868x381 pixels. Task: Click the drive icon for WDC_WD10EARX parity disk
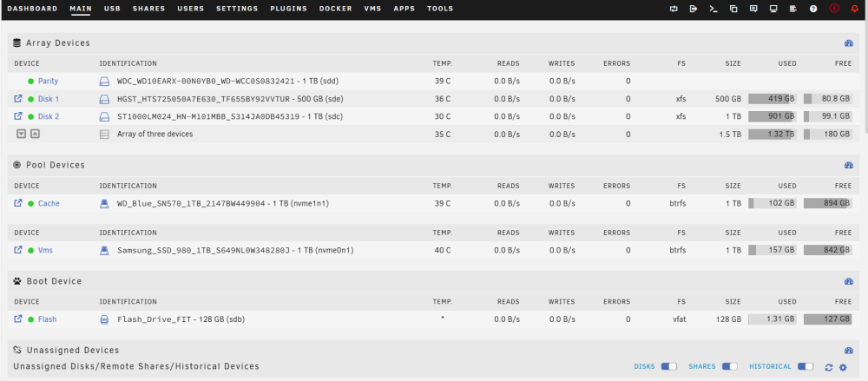click(x=104, y=82)
